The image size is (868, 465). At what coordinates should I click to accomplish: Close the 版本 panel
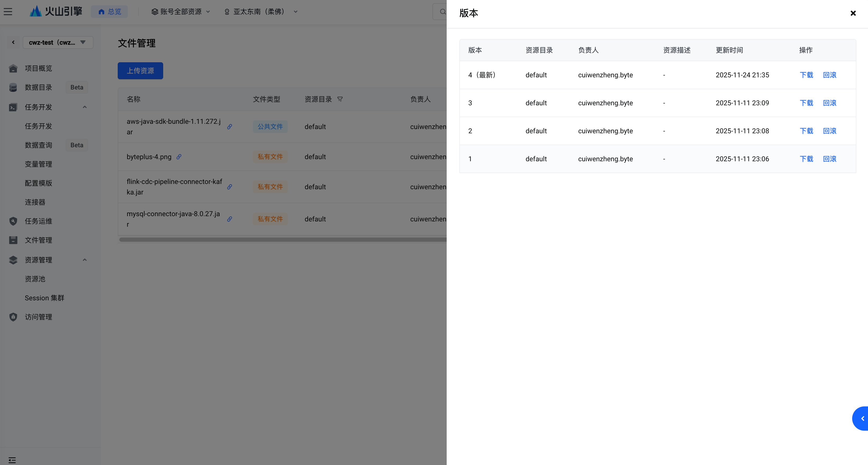point(853,13)
